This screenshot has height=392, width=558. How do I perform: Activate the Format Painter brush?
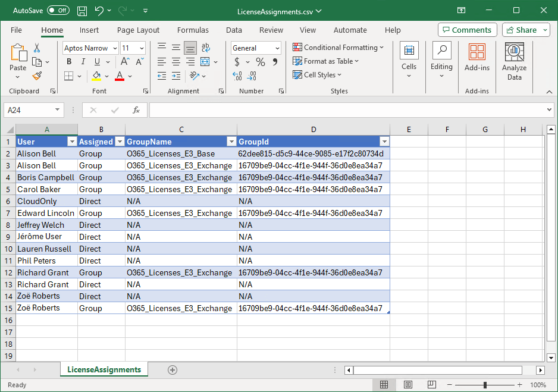click(x=37, y=76)
